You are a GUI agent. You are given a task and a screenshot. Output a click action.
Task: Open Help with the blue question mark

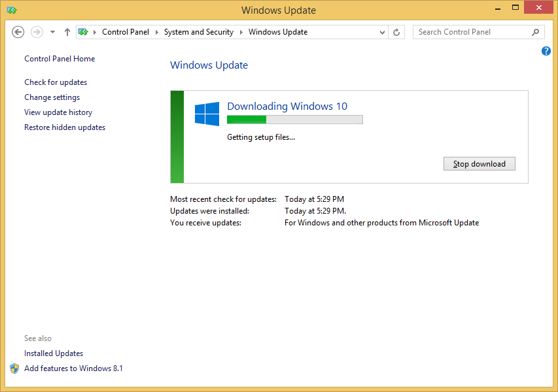coord(546,51)
